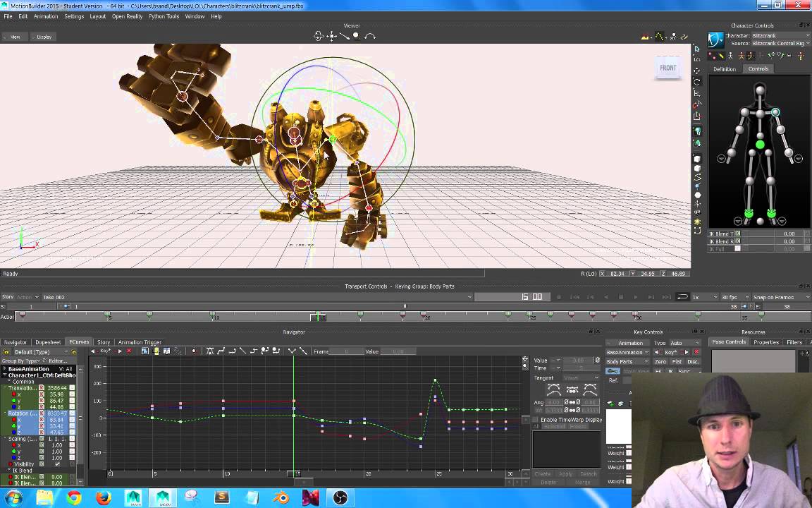Open the 30 fps frame rate dropdown
Image resolution: width=812 pixels, height=508 pixels.
coord(735,297)
